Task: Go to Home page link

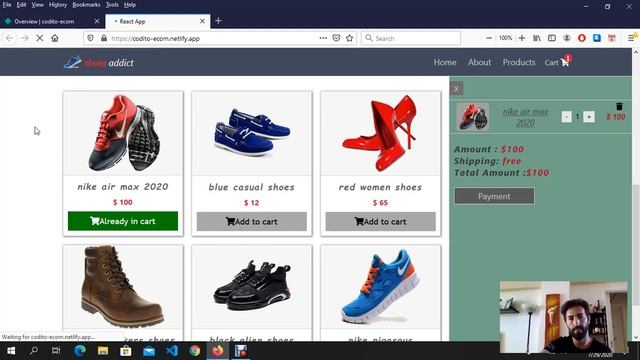Action: pyautogui.click(x=445, y=62)
